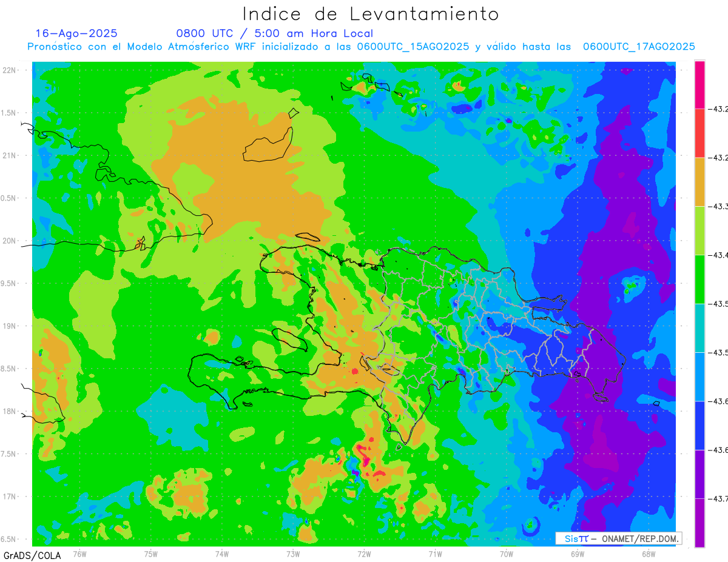Click the '69W' longitude label
This screenshot has height=562, width=728.
tap(577, 554)
